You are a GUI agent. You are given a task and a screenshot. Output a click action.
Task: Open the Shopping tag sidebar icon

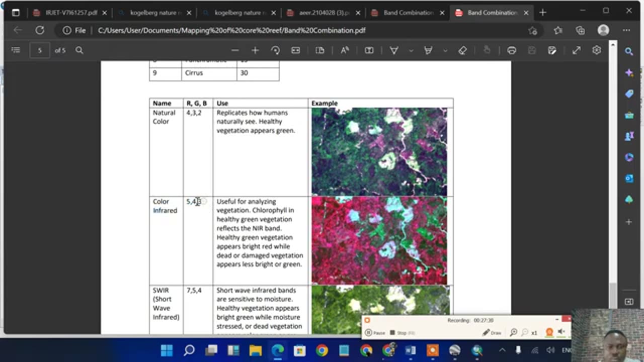point(629,94)
